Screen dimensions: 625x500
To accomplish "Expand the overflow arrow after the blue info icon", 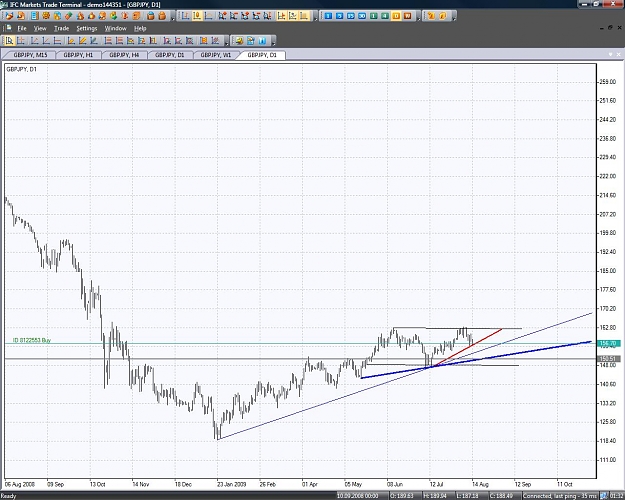I will pyautogui.click(x=273, y=43).
